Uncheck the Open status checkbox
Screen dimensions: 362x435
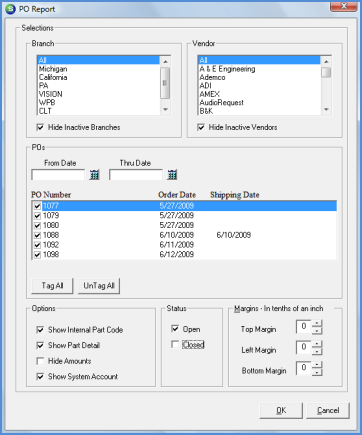pos(175,329)
